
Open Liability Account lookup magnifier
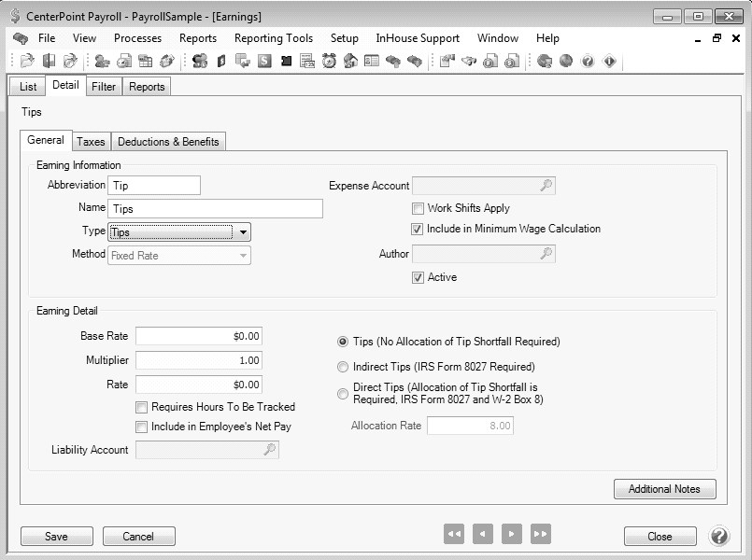(x=270, y=450)
